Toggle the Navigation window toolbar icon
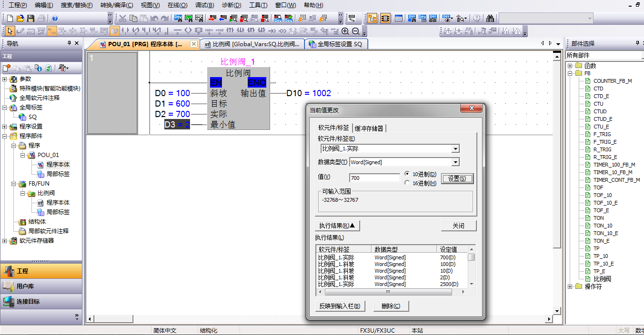This screenshot has width=644, height=335. pyautogui.click(x=372, y=19)
